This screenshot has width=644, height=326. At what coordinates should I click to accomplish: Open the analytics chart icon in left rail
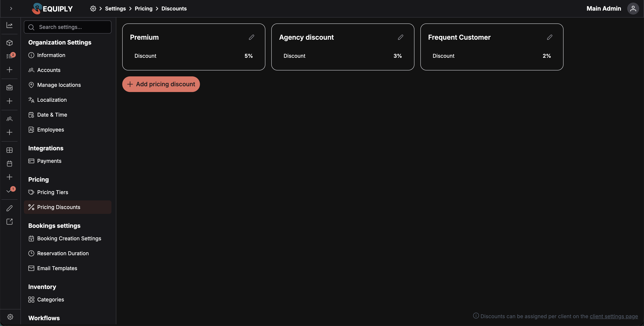point(10,25)
